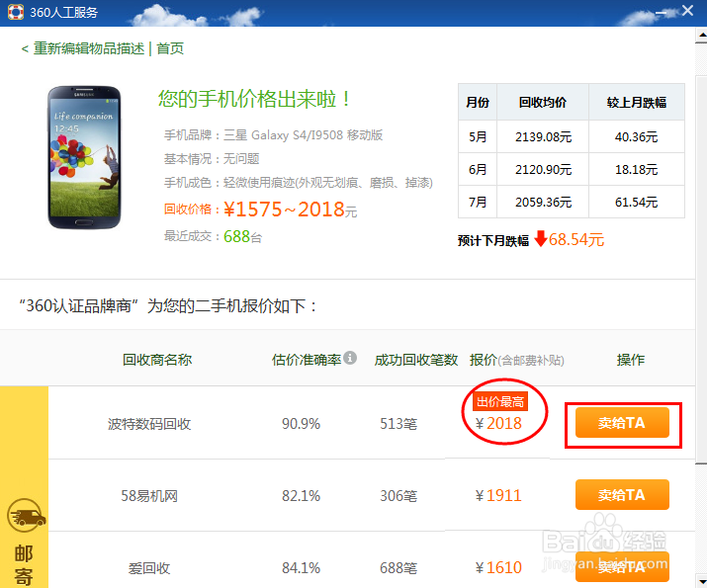Click the 5月 month cell
The width and height of the screenshot is (707, 588).
478,136
